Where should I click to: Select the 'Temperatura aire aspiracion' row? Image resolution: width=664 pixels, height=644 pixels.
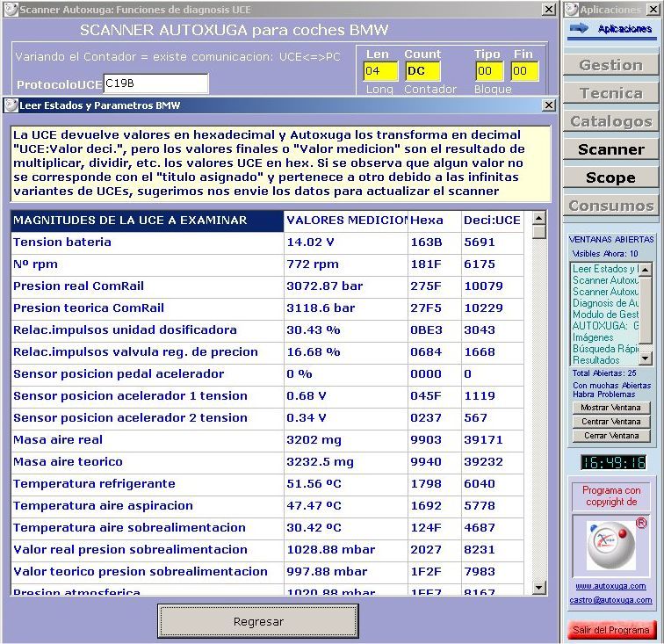click(x=267, y=507)
